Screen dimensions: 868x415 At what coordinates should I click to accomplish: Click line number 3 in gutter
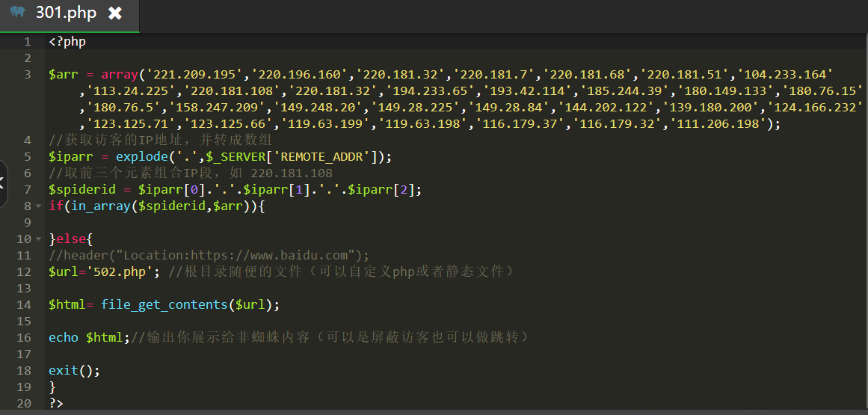pyautogui.click(x=27, y=75)
